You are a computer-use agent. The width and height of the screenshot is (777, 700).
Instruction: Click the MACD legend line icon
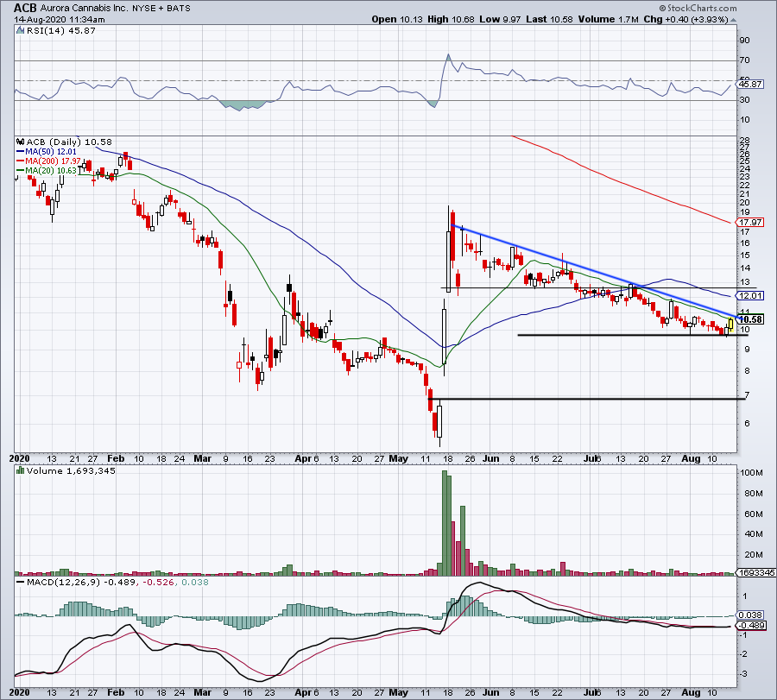(21, 582)
